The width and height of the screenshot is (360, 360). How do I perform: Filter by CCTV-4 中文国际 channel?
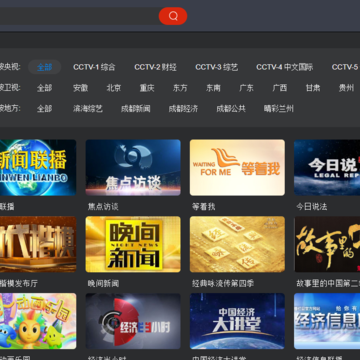click(x=285, y=67)
